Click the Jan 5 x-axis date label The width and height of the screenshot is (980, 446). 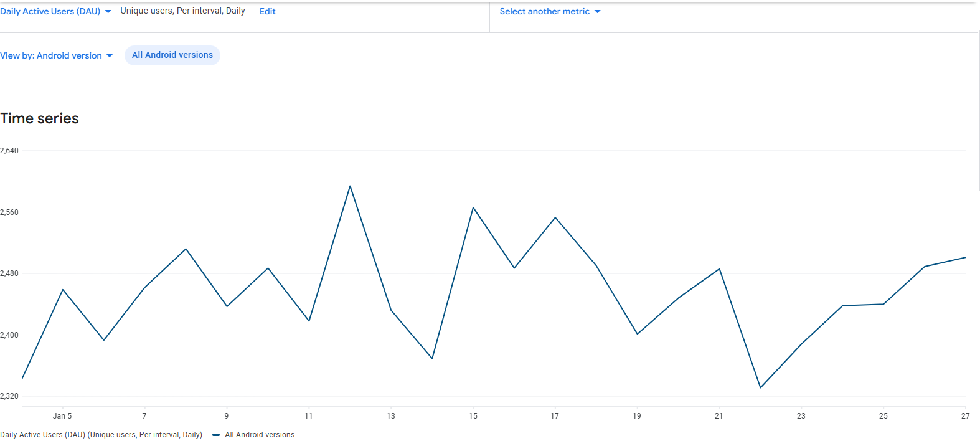[62, 416]
